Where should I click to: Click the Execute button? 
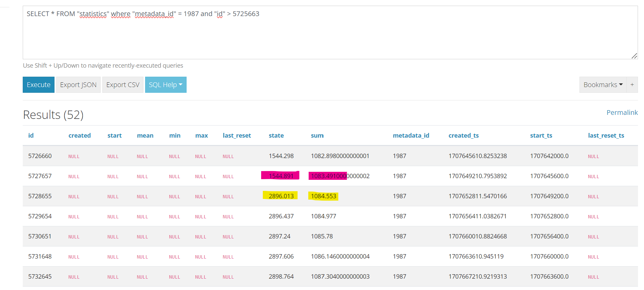[38, 85]
